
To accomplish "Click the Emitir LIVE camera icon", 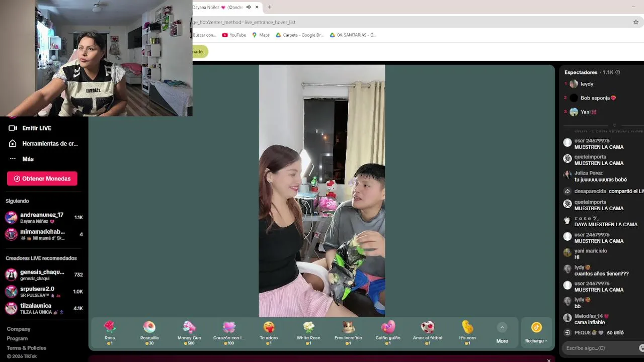I will point(13,128).
